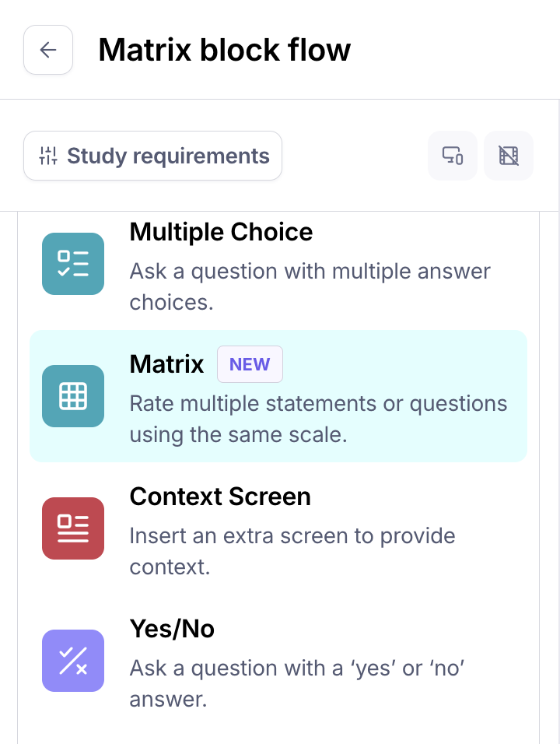This screenshot has width=560, height=744.
Task: Open the Study requirements button
Action: pos(167,156)
